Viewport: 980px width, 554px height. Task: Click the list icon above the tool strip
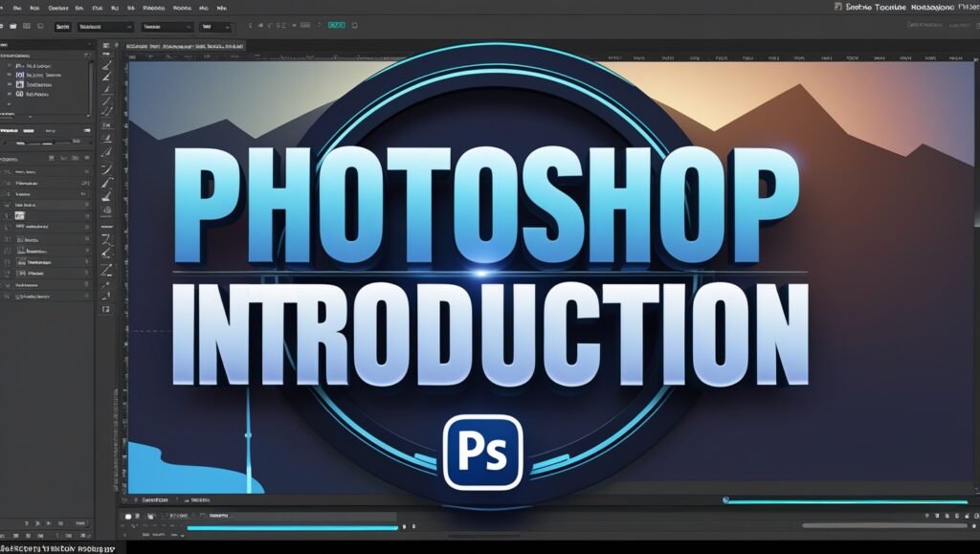tap(106, 46)
